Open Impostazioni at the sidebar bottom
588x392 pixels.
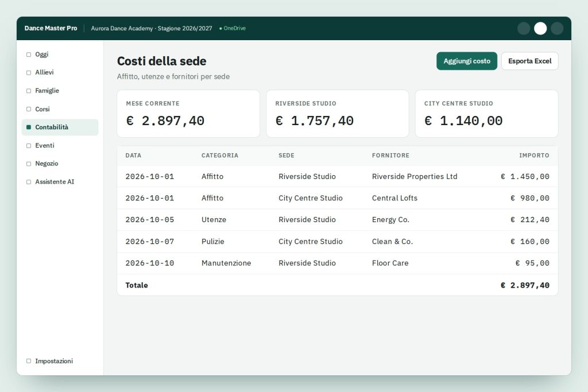pos(60,361)
